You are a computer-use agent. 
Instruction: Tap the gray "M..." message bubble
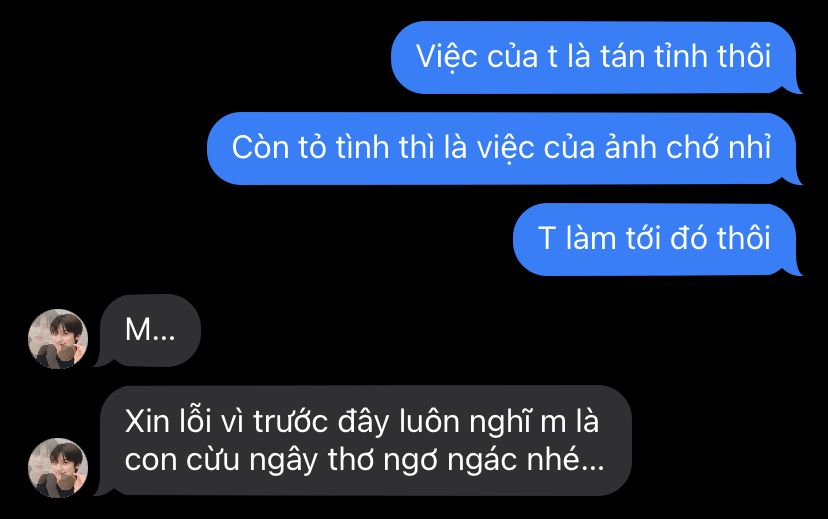point(148,331)
